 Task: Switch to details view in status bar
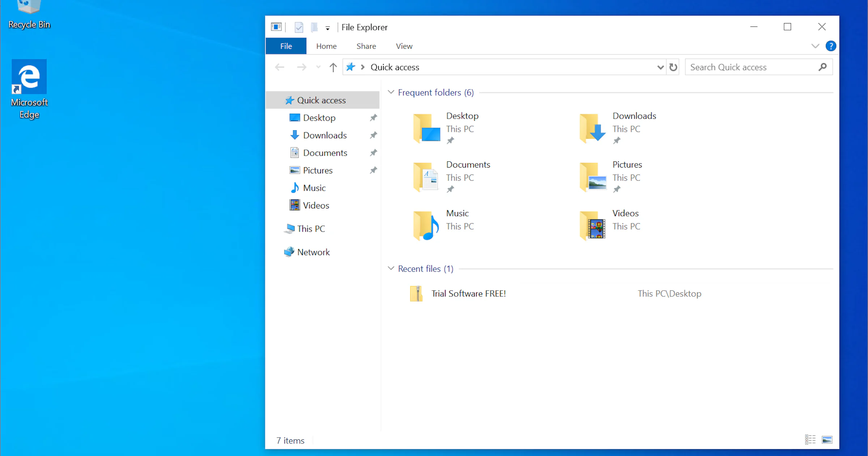pos(810,439)
